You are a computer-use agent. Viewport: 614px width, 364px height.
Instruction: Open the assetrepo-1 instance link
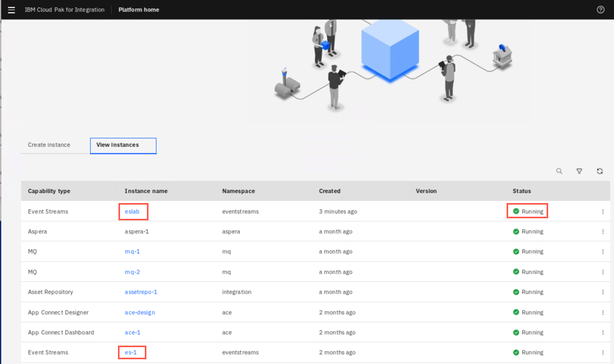pyautogui.click(x=141, y=292)
